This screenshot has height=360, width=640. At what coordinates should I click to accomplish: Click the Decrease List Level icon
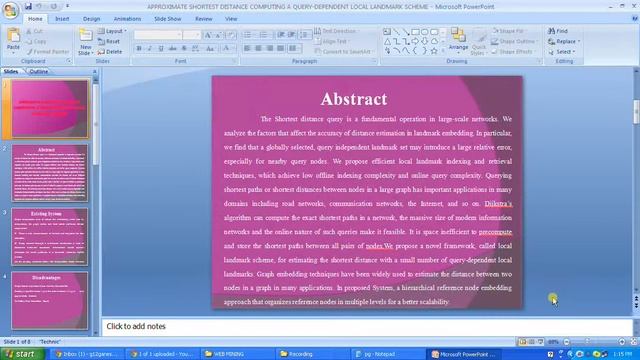281,35
